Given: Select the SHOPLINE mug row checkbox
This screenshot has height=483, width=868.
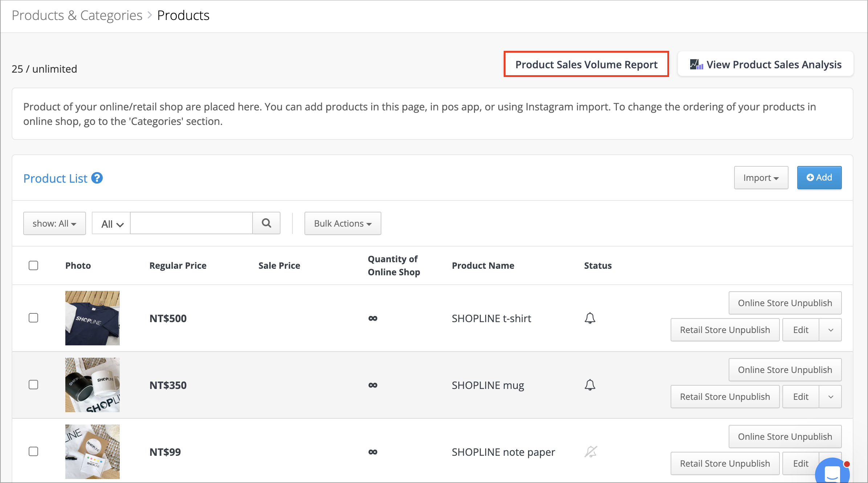Looking at the screenshot, I should (x=33, y=385).
